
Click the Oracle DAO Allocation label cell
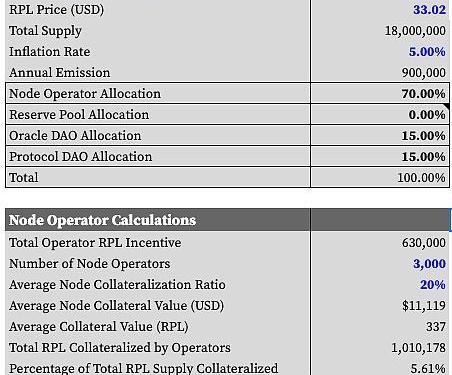[158, 135]
